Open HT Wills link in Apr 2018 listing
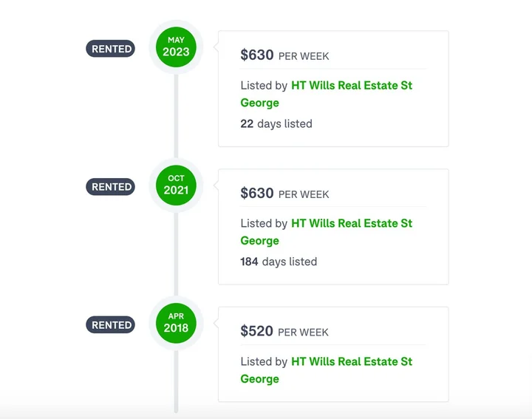 (351, 362)
